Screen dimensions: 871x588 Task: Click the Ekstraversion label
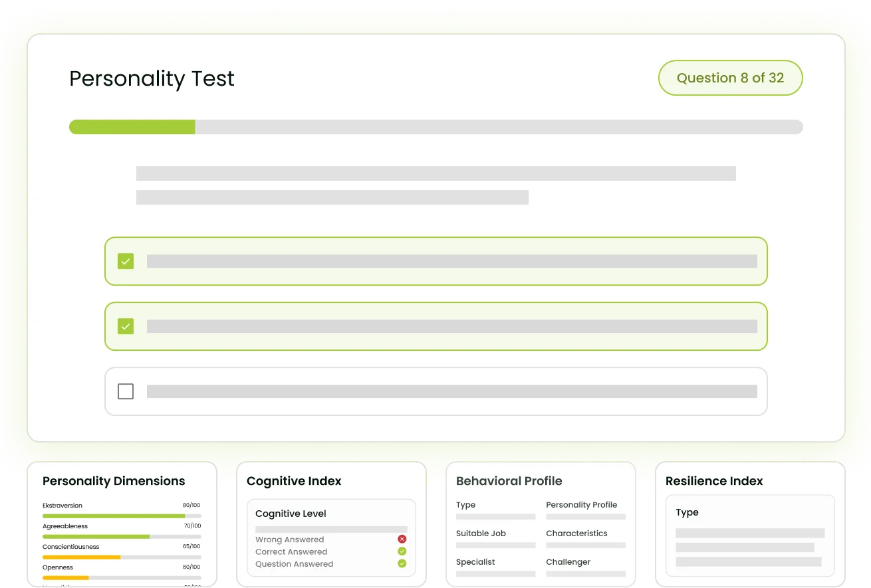tap(62, 506)
